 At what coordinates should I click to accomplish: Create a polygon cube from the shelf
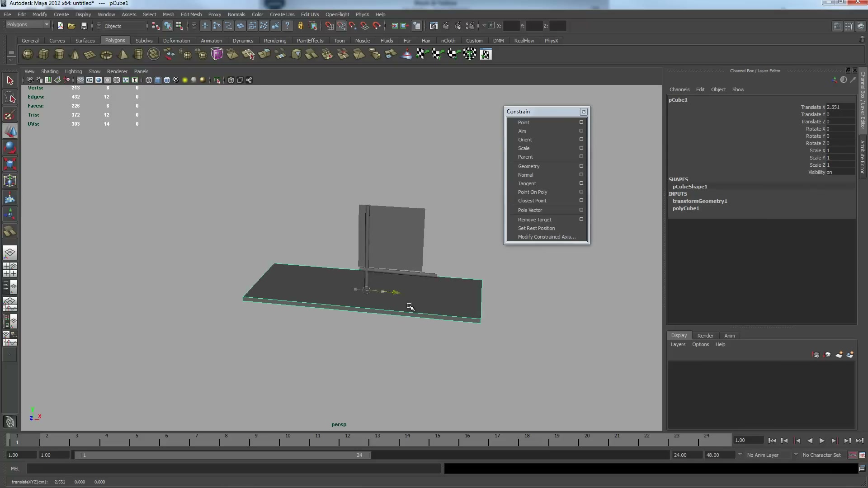(x=43, y=54)
